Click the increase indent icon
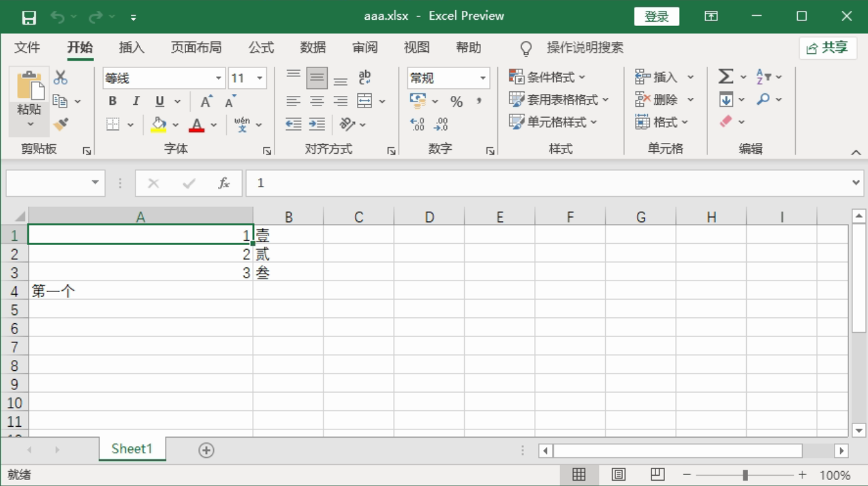Image resolution: width=868 pixels, height=486 pixels. tap(317, 124)
